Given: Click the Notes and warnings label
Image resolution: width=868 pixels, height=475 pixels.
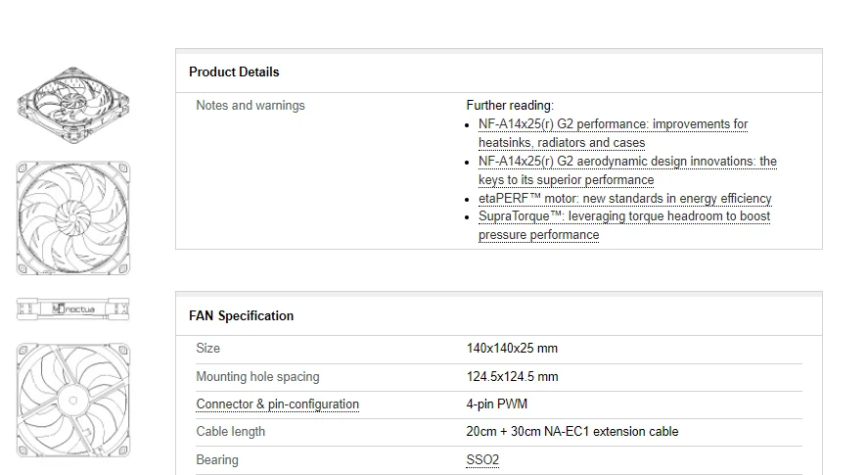Looking at the screenshot, I should (x=251, y=106).
